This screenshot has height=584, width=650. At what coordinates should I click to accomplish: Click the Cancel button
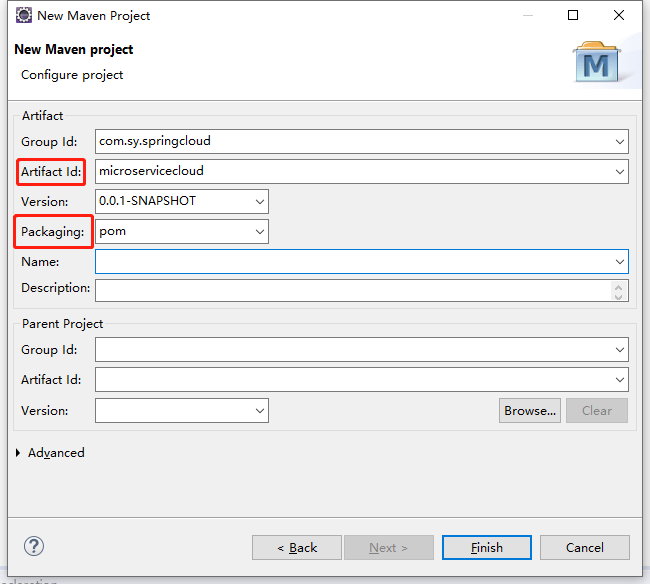click(x=585, y=548)
